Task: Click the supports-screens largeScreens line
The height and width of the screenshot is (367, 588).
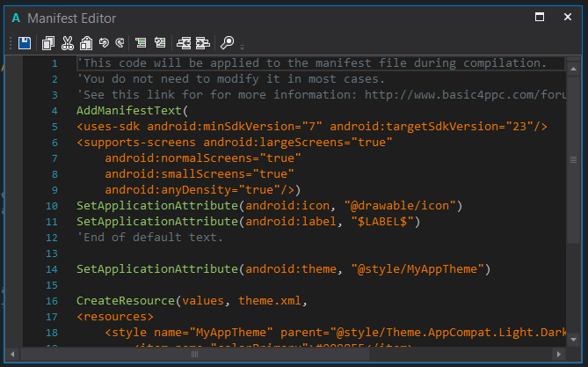Action: pos(235,143)
